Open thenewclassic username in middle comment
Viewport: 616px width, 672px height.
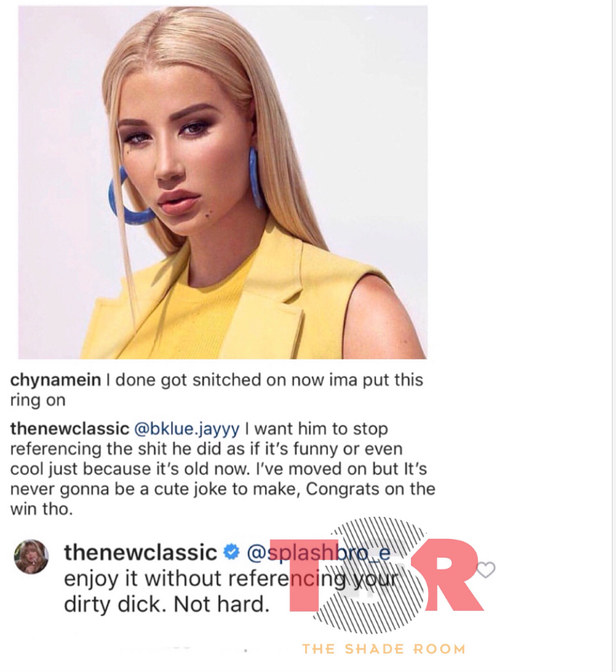pyautogui.click(x=69, y=429)
